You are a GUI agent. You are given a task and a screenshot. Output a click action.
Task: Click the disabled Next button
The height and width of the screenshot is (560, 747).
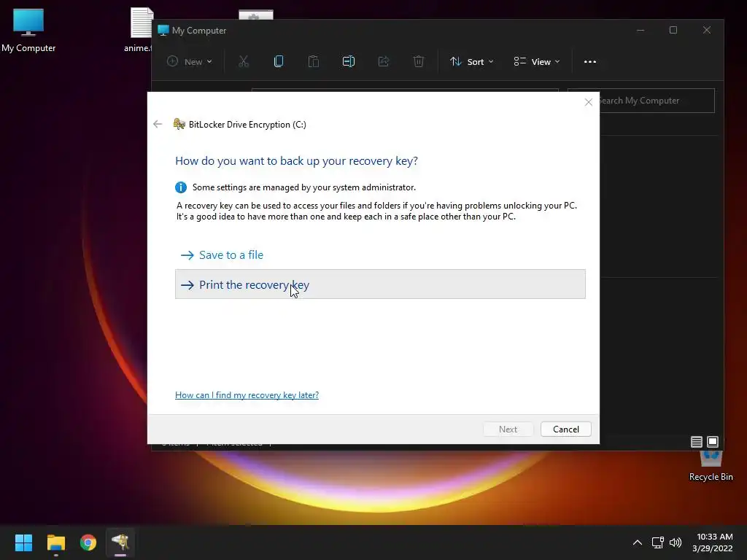tap(508, 429)
